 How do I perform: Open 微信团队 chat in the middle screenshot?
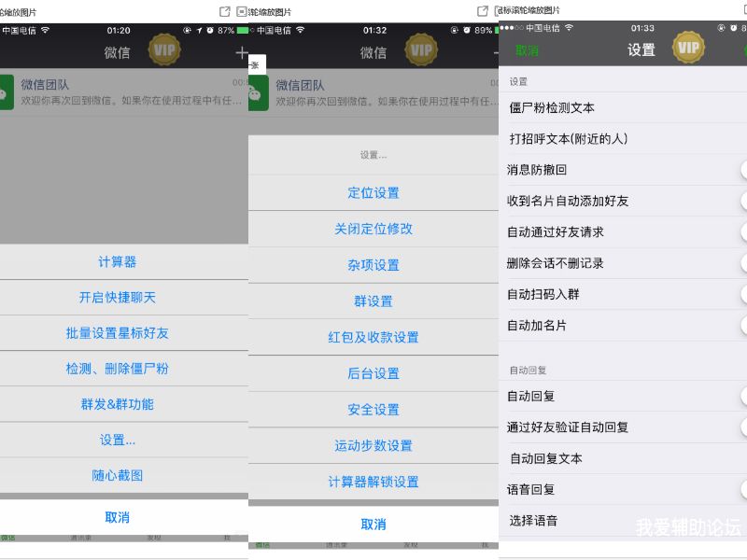point(373,93)
